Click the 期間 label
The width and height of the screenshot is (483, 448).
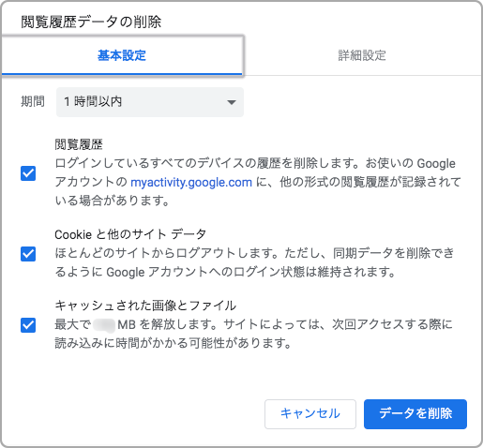33,101
